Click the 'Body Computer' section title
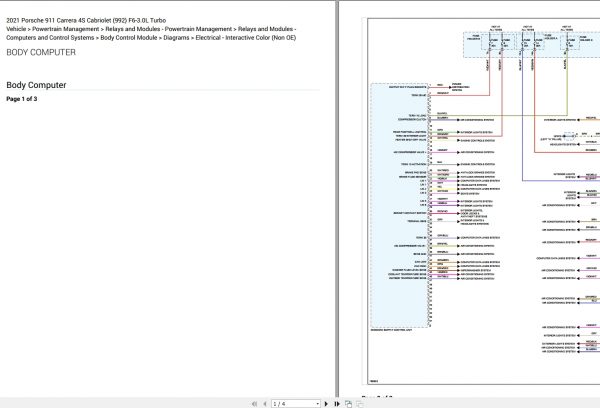The image size is (600, 408). [36, 85]
